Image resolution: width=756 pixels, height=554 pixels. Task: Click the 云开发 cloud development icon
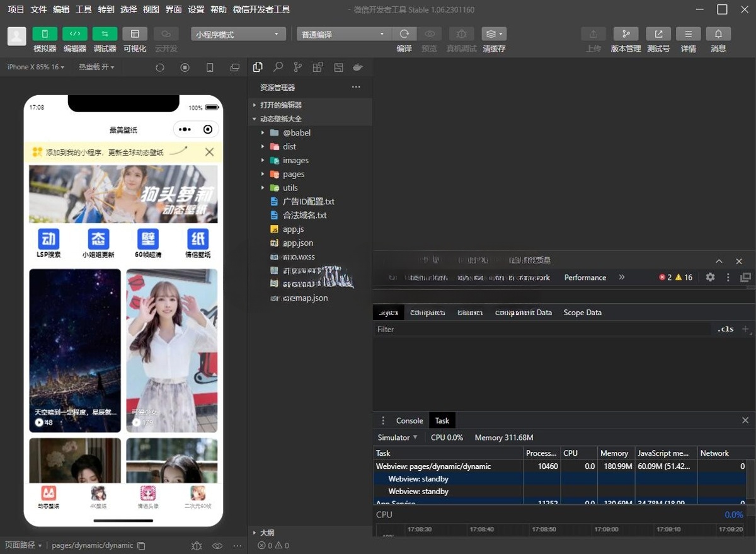pyautogui.click(x=166, y=34)
